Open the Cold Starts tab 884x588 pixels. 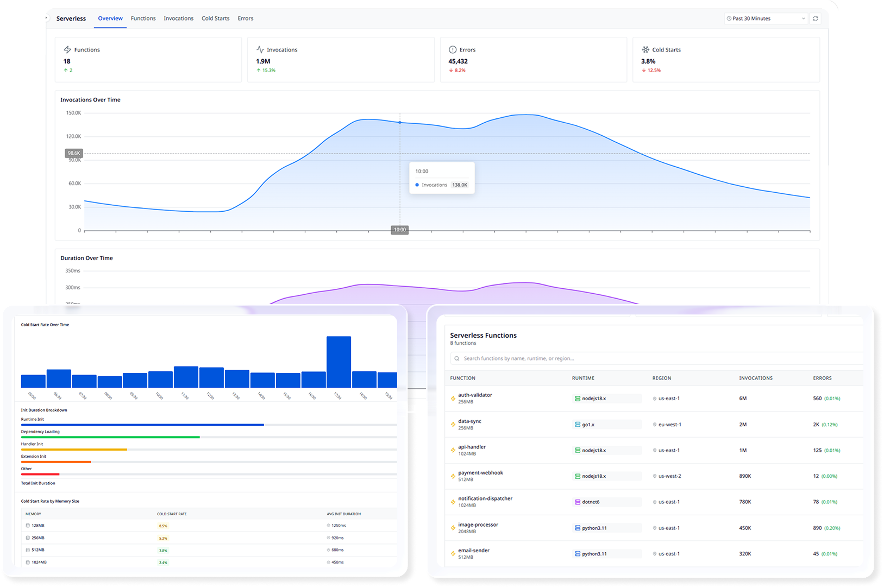(215, 18)
